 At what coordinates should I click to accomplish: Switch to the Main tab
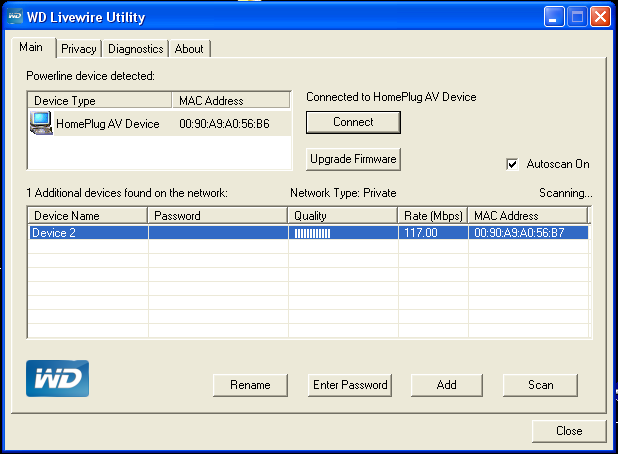pos(33,48)
